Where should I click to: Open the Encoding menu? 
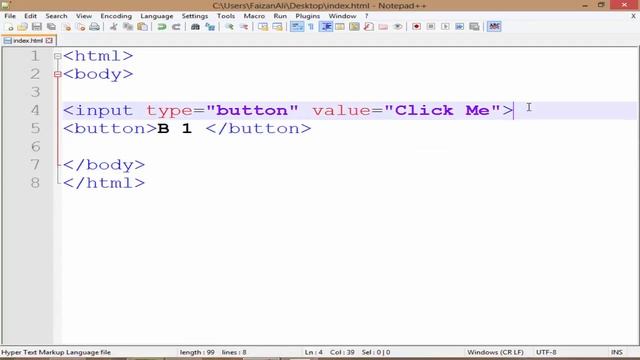(116, 16)
